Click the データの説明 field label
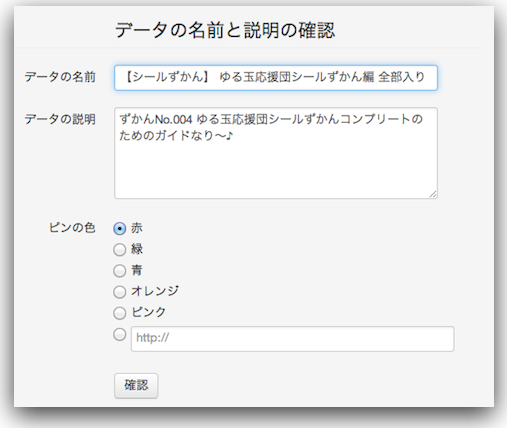 click(60, 119)
